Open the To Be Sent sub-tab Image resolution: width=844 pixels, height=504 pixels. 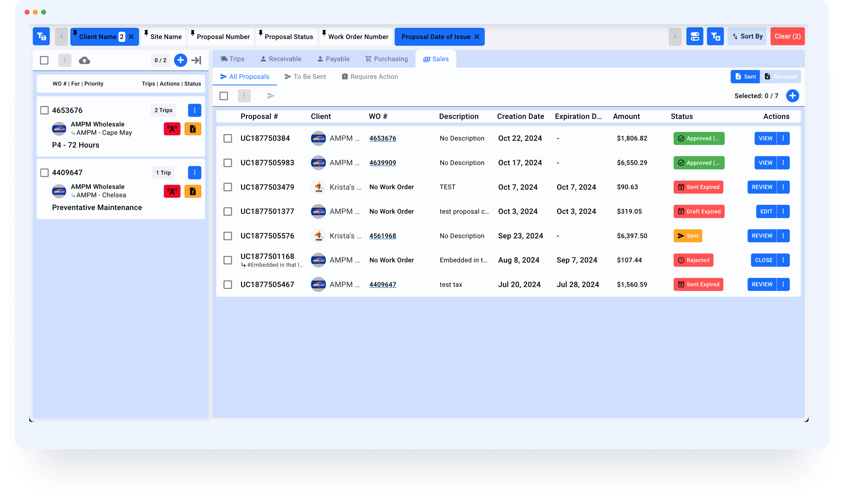click(x=305, y=77)
